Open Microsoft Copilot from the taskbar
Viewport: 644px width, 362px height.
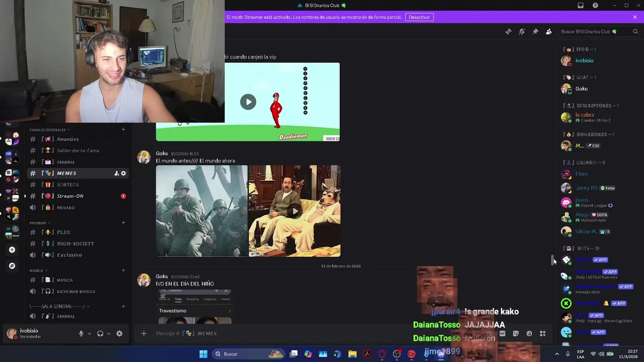click(308, 354)
